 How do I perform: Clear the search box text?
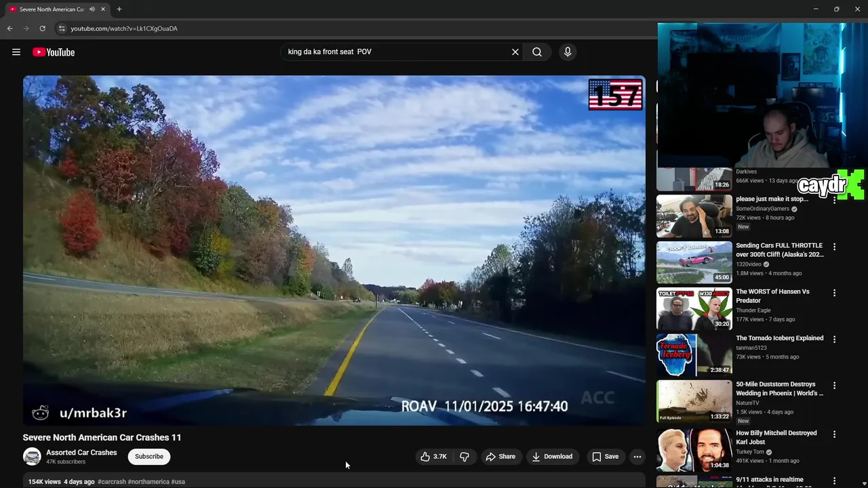point(515,52)
